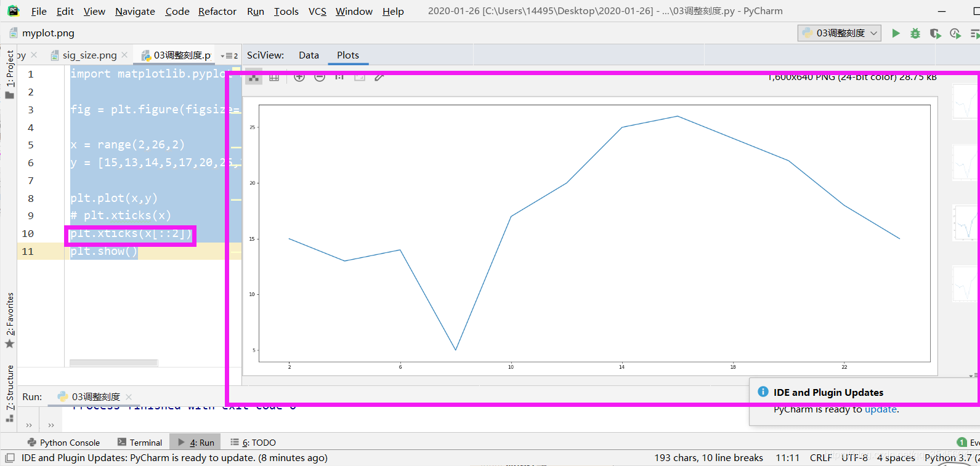Screen dimensions: 980x466
Task: Open color picker pencil icon in SciView
Action: [379, 77]
